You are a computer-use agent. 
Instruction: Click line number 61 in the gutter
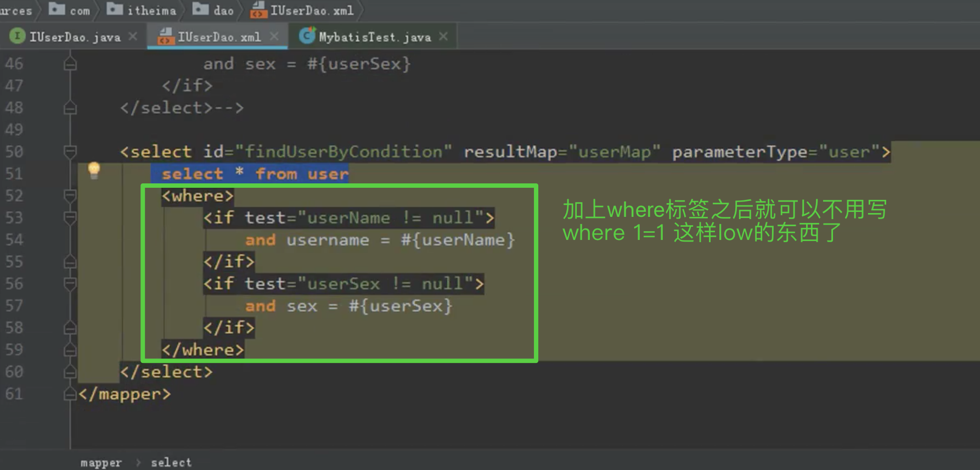[14, 394]
